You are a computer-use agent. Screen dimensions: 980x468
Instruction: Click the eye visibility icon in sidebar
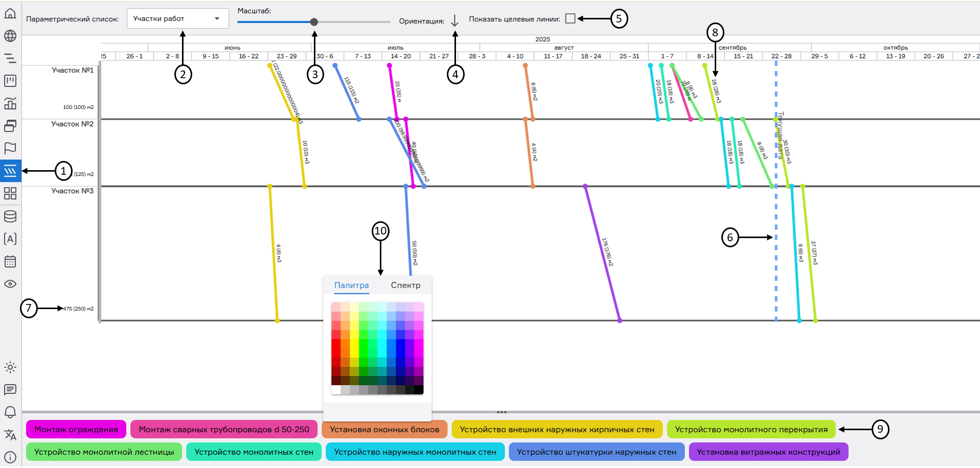point(10,284)
